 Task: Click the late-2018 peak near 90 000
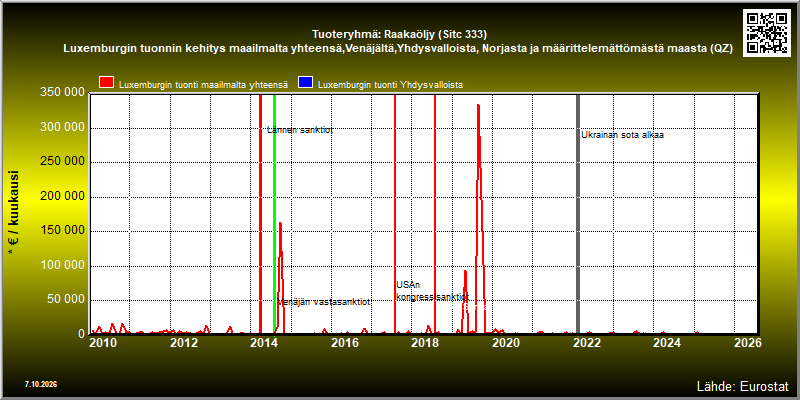(465, 272)
